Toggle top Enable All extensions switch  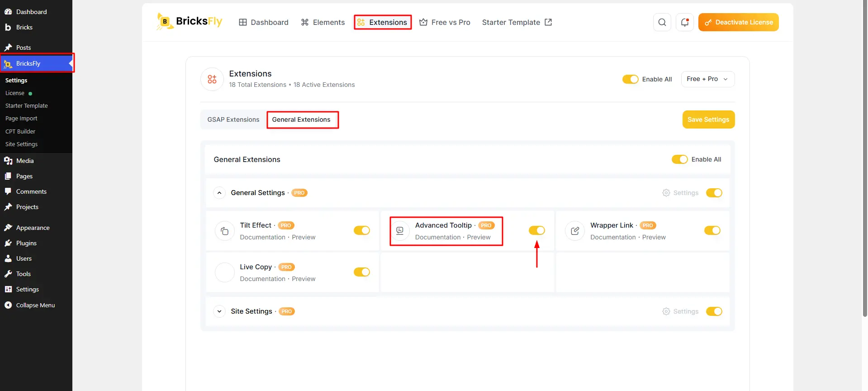coord(630,79)
